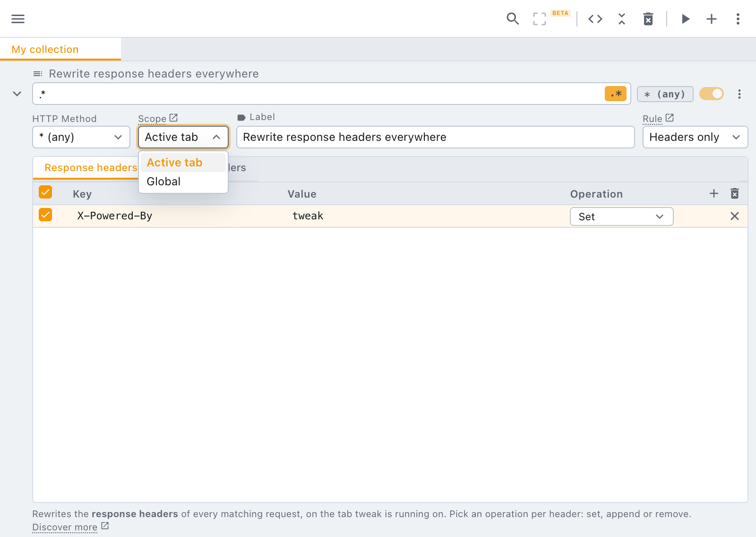Click the play button in toolbar
This screenshot has width=756, height=537.
[686, 19]
